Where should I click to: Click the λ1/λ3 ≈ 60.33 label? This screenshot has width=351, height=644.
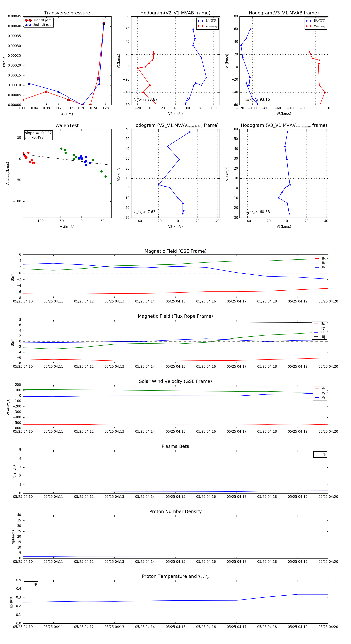(258, 212)
